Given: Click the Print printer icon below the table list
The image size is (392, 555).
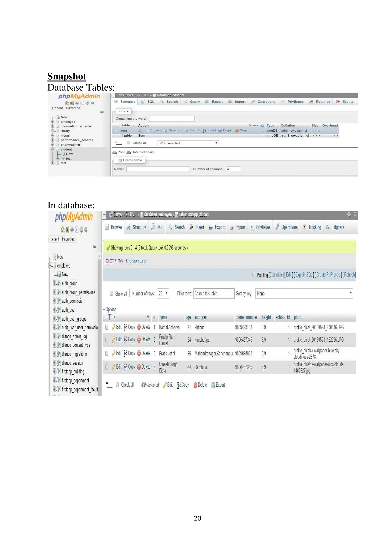Looking at the screenshot, I should [114, 152].
